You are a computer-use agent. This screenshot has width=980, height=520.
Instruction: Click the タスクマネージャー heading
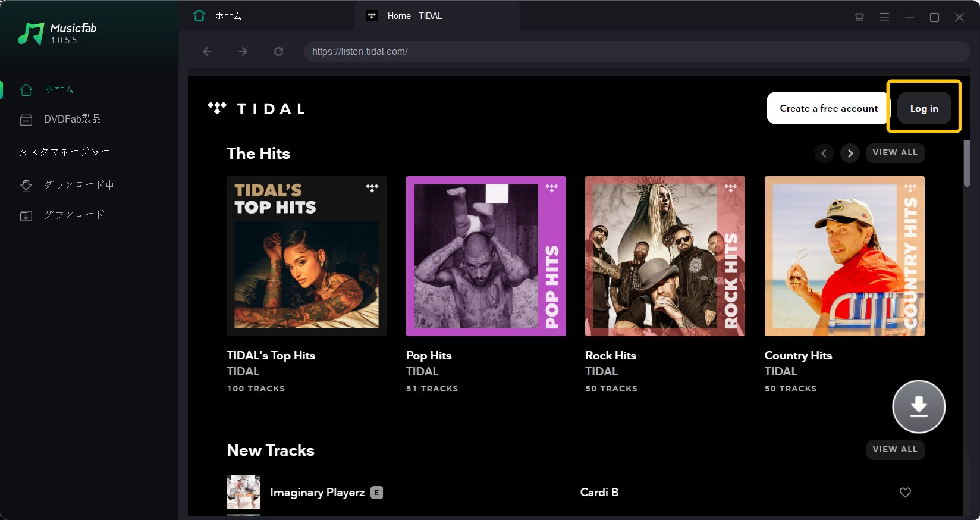click(x=64, y=152)
